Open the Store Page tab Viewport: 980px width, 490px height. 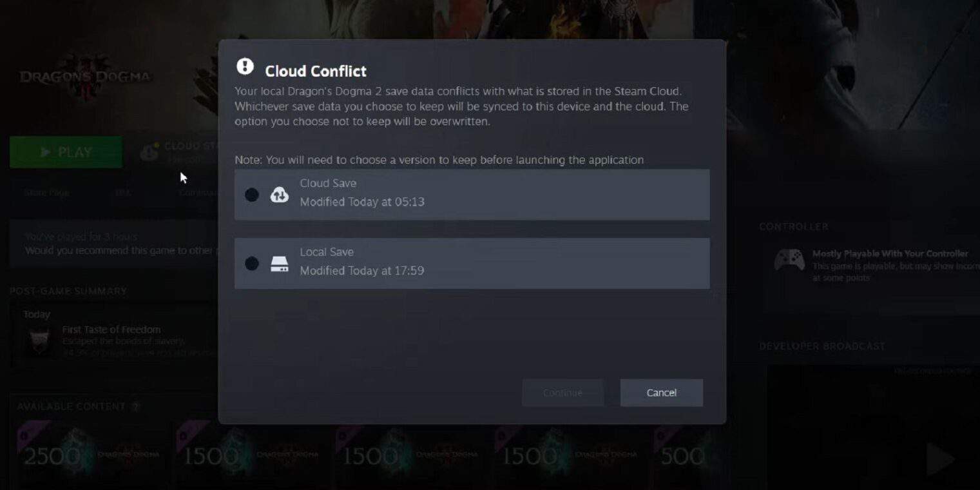[x=47, y=193]
